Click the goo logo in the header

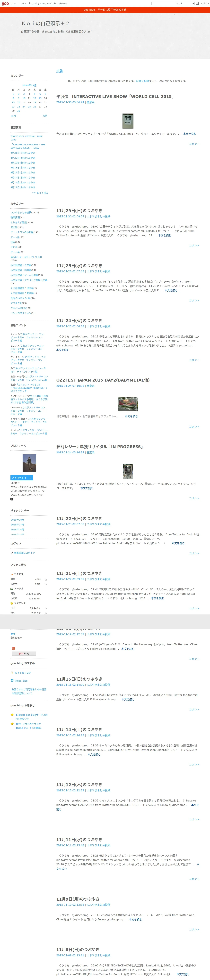tap(5, 3)
